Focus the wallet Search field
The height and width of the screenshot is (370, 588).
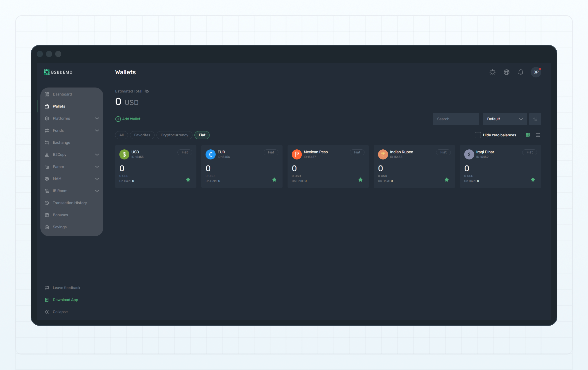point(456,119)
